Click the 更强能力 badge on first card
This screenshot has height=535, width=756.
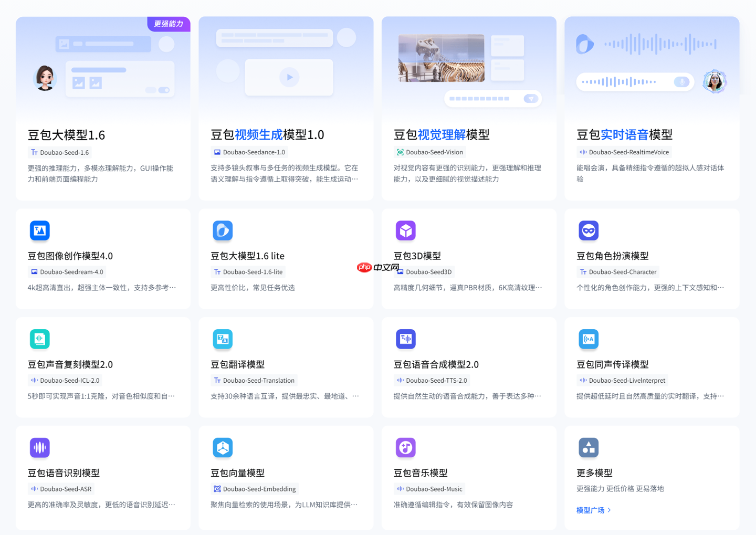tap(169, 24)
